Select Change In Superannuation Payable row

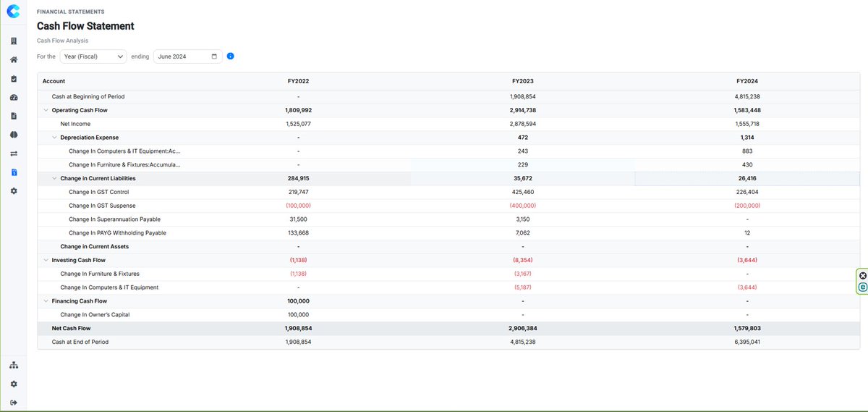coord(448,219)
